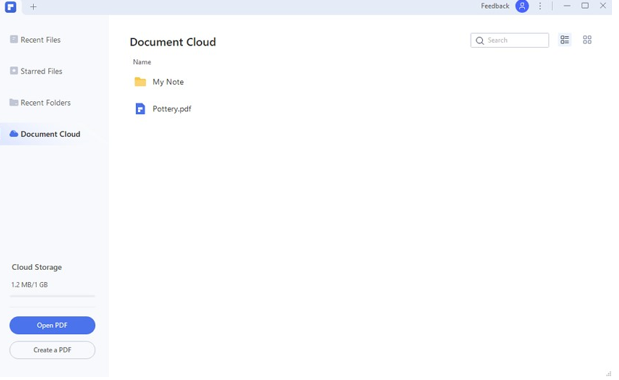Viewport: 619px width, 380px height.
Task: Click the Document Cloud cloud icon
Action: tap(14, 135)
